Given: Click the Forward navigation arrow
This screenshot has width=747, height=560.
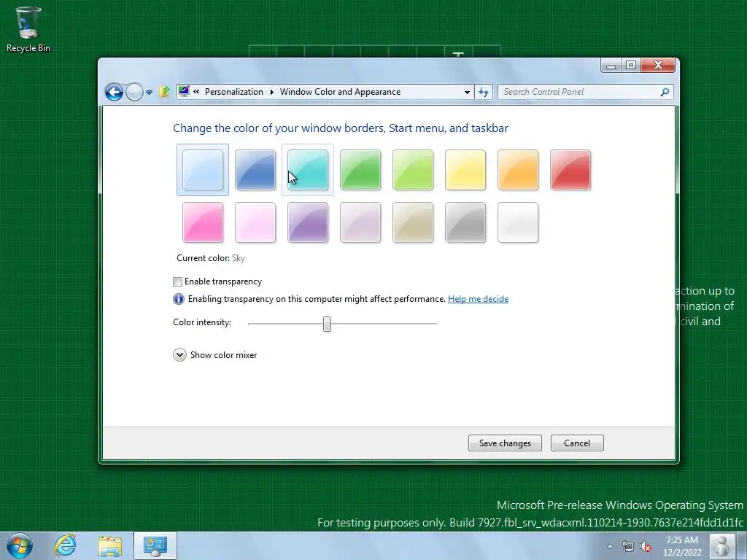Looking at the screenshot, I should (134, 92).
